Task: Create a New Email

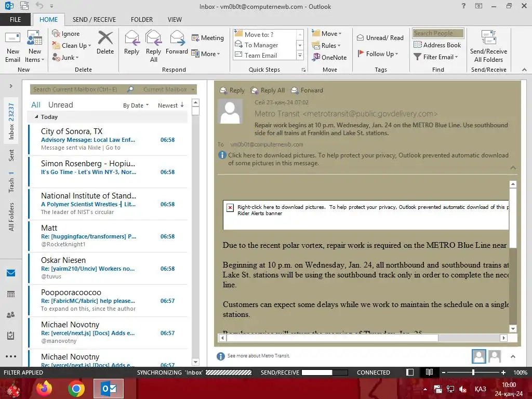Action: pyautogui.click(x=12, y=47)
